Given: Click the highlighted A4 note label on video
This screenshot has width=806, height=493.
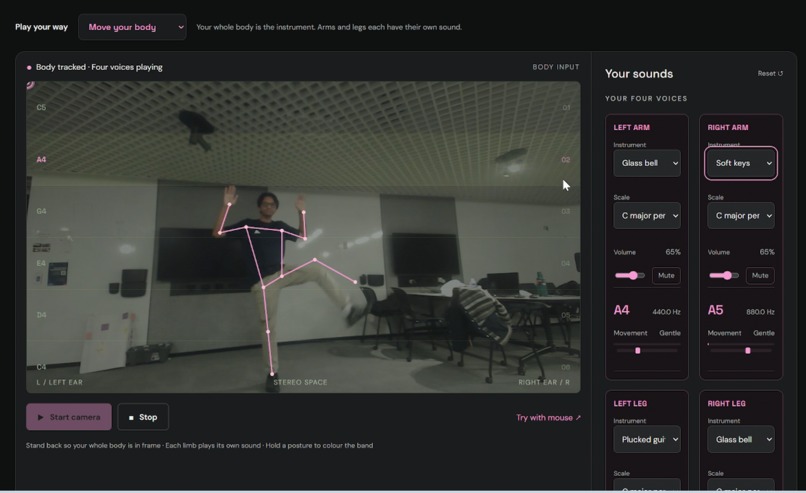Looking at the screenshot, I should pyautogui.click(x=41, y=159).
